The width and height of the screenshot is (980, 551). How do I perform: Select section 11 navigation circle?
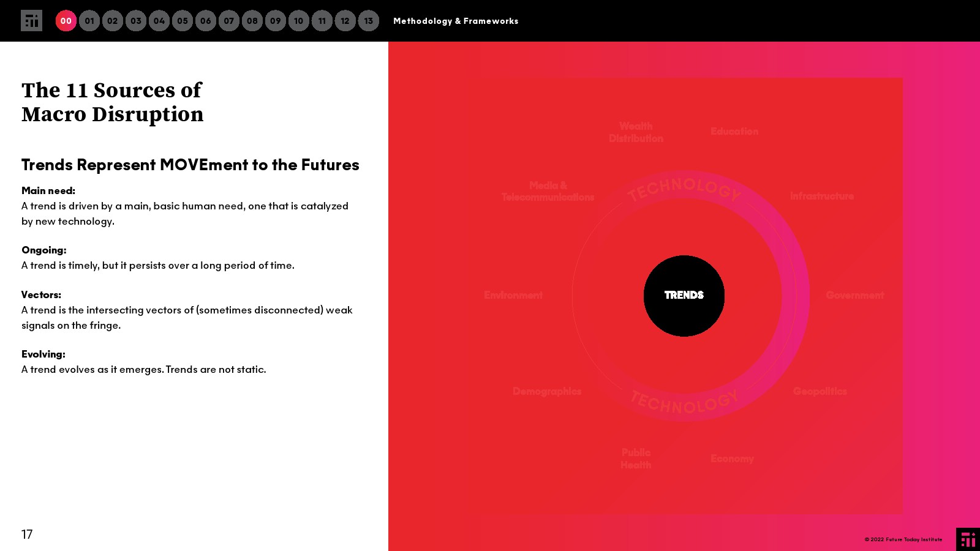click(x=322, y=21)
